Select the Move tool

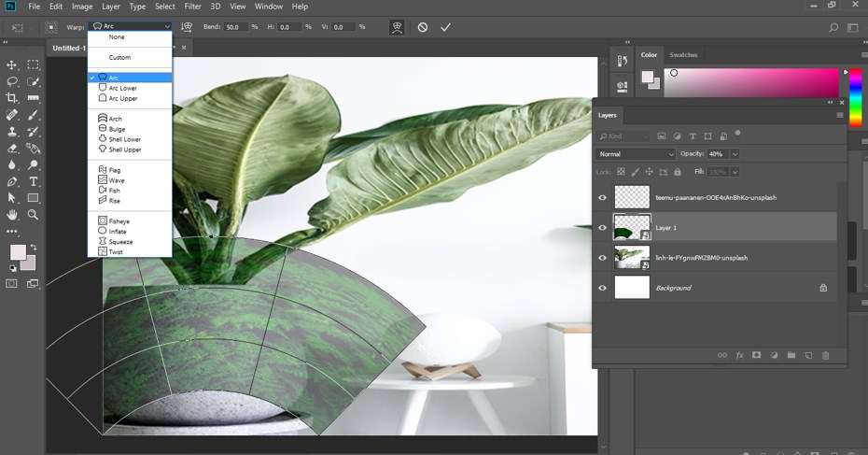(x=12, y=64)
